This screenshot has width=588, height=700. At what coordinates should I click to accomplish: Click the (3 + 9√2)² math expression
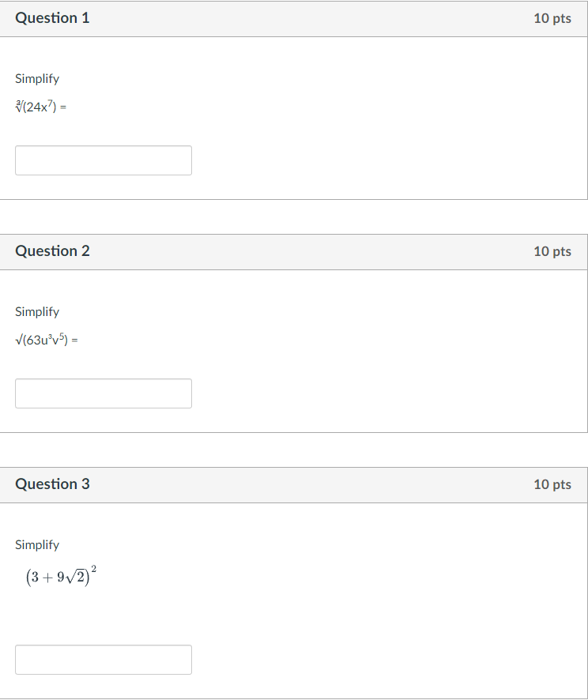coord(61,575)
